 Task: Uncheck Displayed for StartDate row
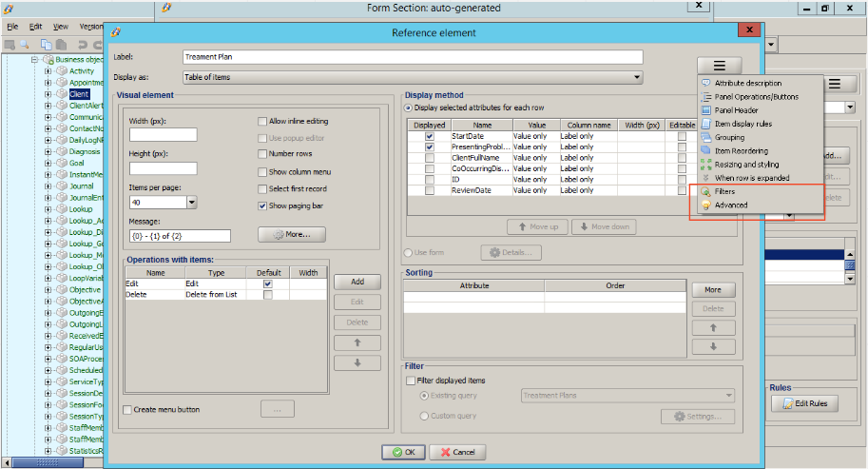click(x=430, y=136)
